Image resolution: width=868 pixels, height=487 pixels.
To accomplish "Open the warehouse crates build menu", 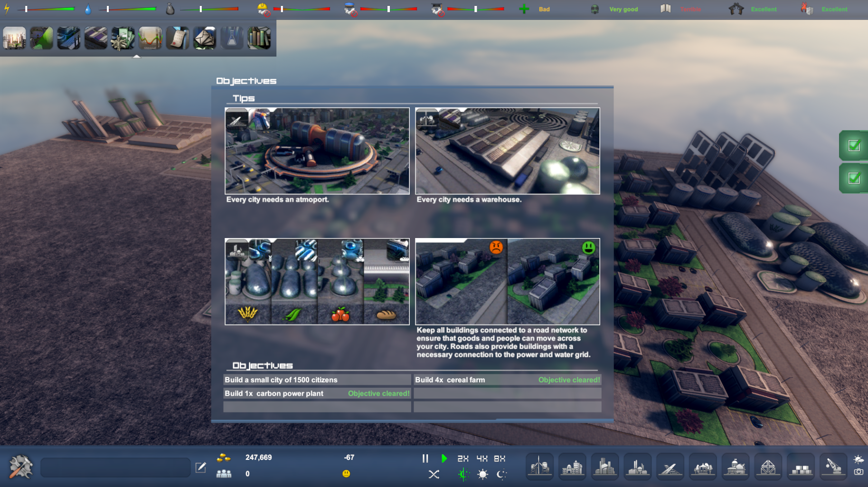I will pos(801,467).
